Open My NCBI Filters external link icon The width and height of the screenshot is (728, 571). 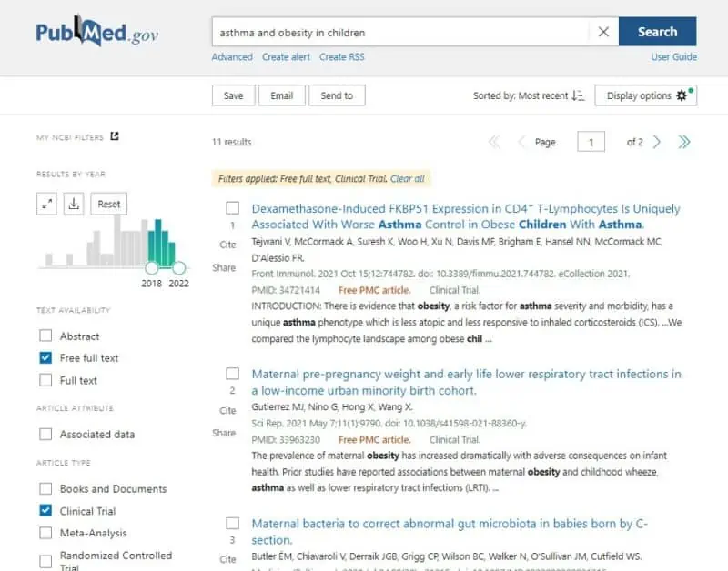pyautogui.click(x=115, y=137)
